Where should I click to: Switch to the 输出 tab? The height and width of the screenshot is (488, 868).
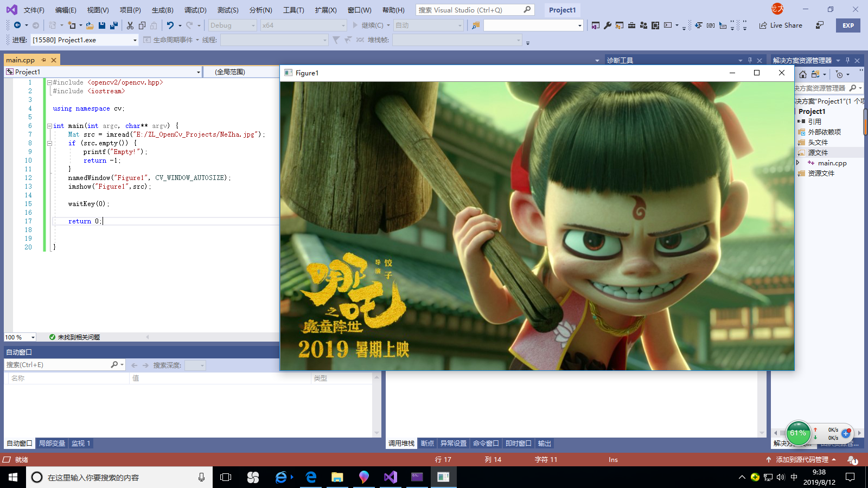pyautogui.click(x=544, y=444)
